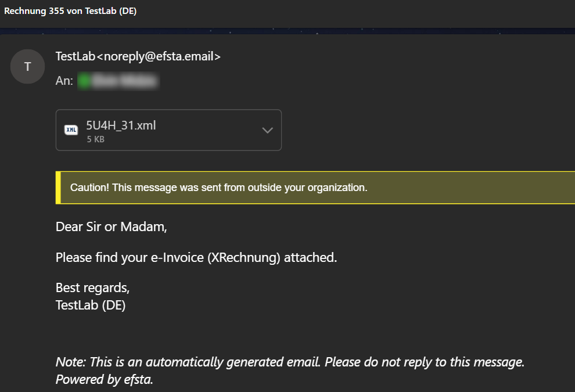
Task: Click the Best regards closing line
Action: [92, 287]
